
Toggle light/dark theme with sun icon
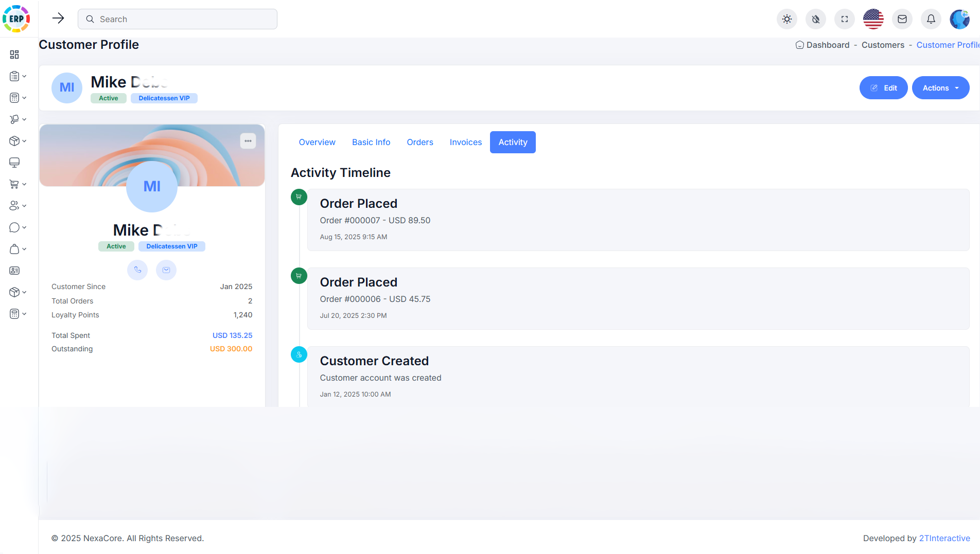click(x=786, y=19)
